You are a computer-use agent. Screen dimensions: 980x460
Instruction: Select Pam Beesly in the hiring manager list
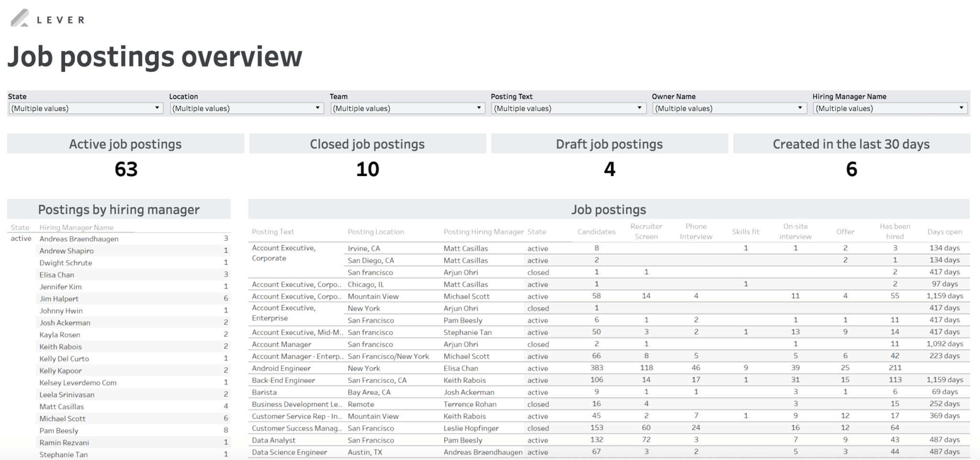click(59, 430)
